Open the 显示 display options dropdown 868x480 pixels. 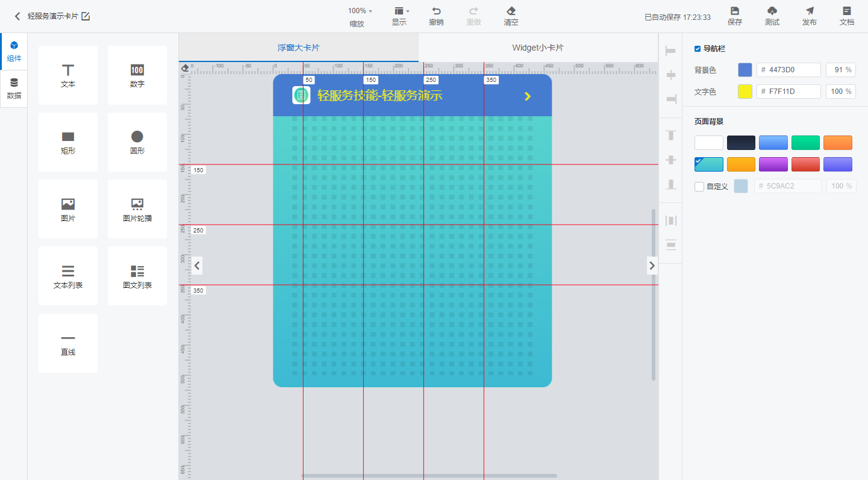[x=402, y=11]
